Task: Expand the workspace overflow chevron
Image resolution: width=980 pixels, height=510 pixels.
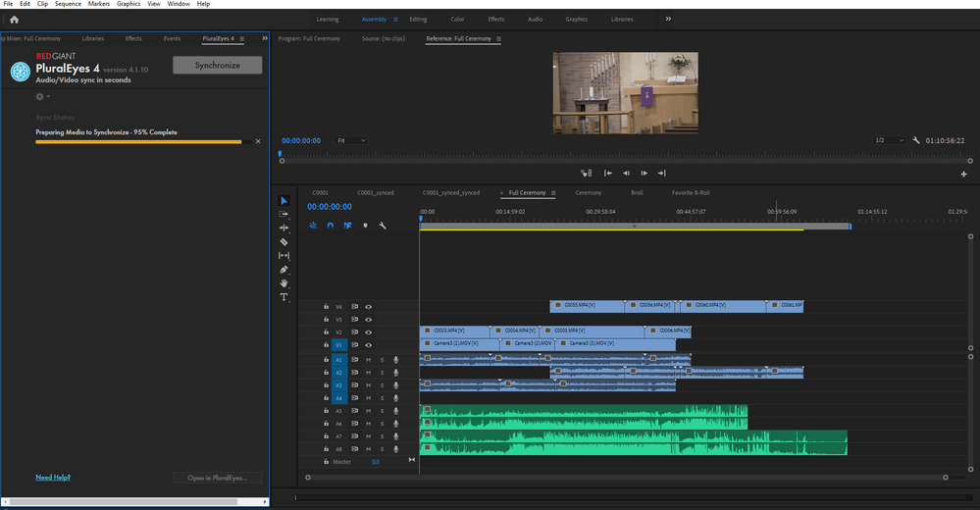Action: coord(669,19)
